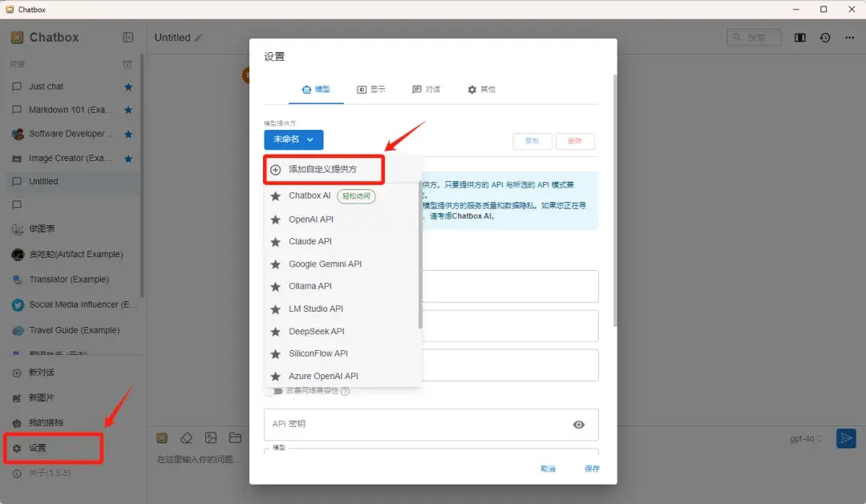Click the Social Media Influencer avatar

click(x=18, y=304)
